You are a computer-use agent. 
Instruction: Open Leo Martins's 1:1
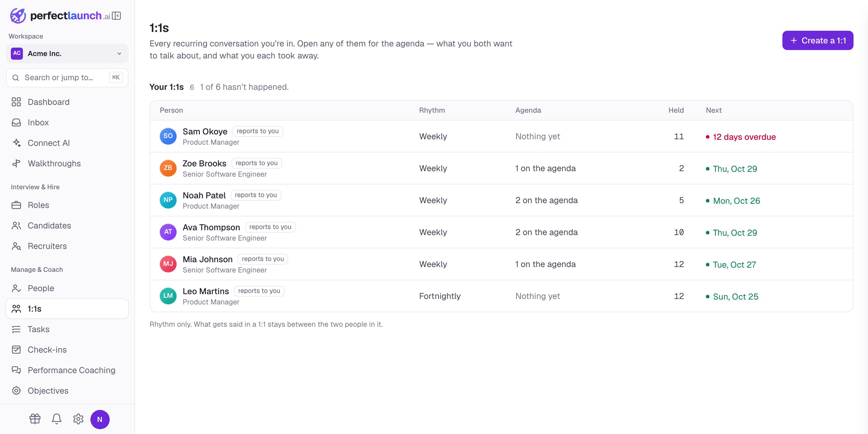click(x=501, y=296)
